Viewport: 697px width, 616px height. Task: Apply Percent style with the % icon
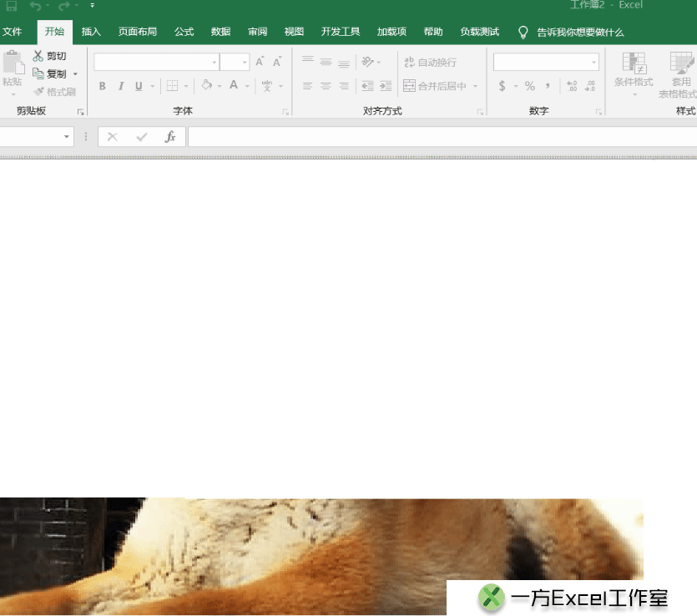[528, 86]
